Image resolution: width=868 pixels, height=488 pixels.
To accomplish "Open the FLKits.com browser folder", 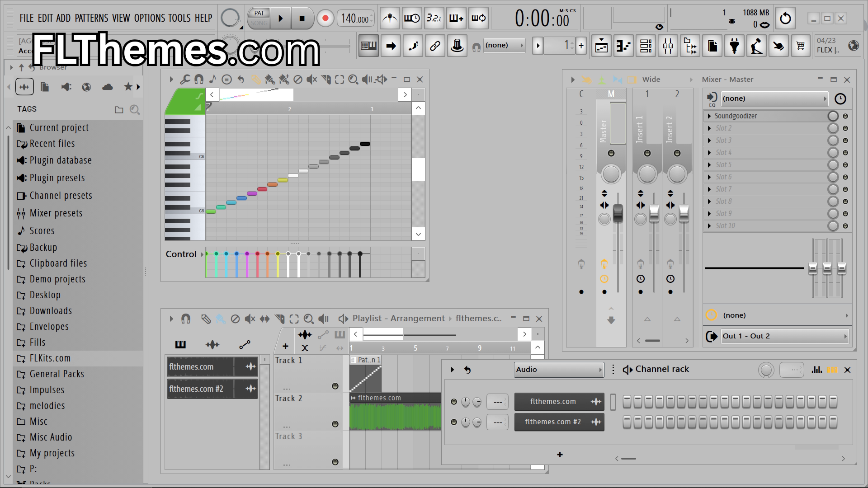I will (x=78, y=358).
